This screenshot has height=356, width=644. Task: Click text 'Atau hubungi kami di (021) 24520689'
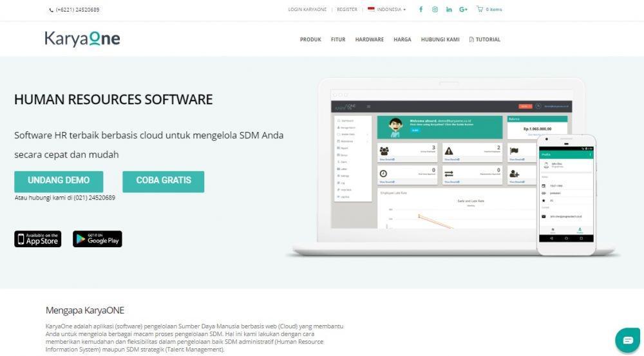point(65,198)
